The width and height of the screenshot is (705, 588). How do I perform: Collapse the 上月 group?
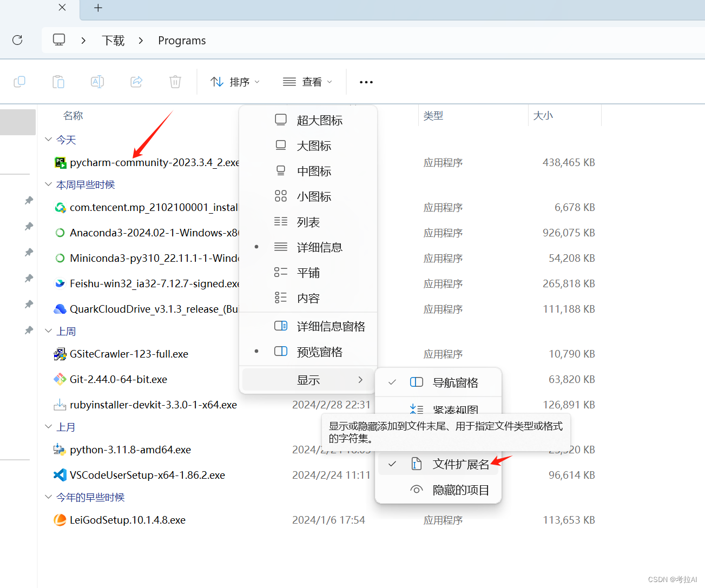coord(48,427)
